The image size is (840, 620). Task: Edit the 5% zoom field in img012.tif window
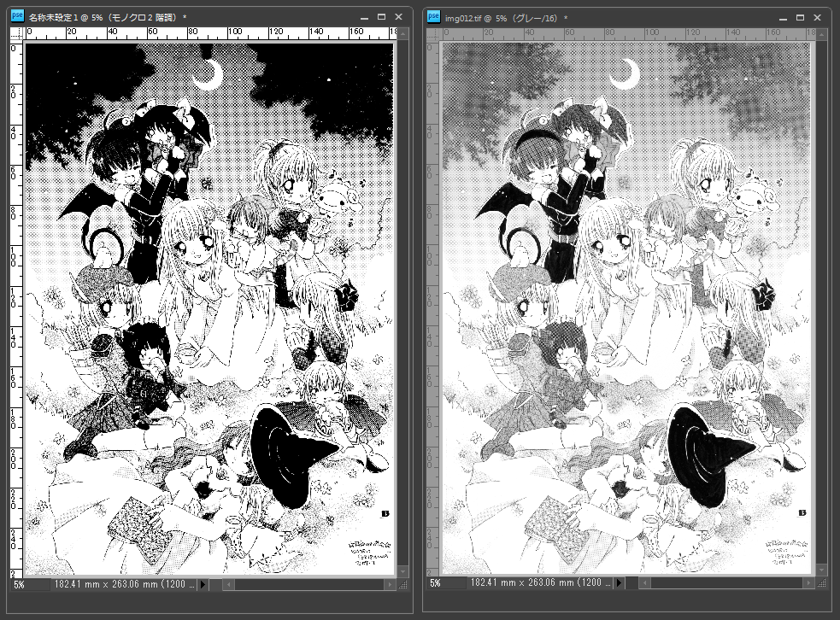446,583
